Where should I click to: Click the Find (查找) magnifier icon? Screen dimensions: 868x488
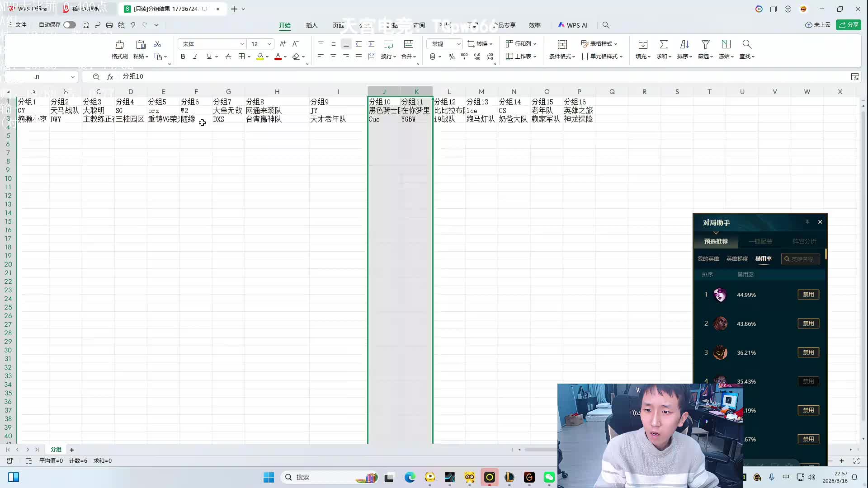point(746,45)
